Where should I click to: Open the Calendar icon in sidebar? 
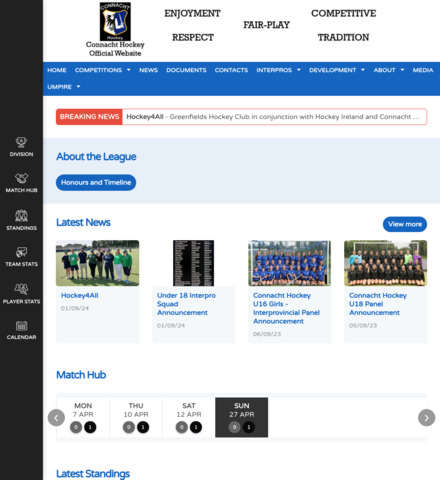[x=21, y=326]
